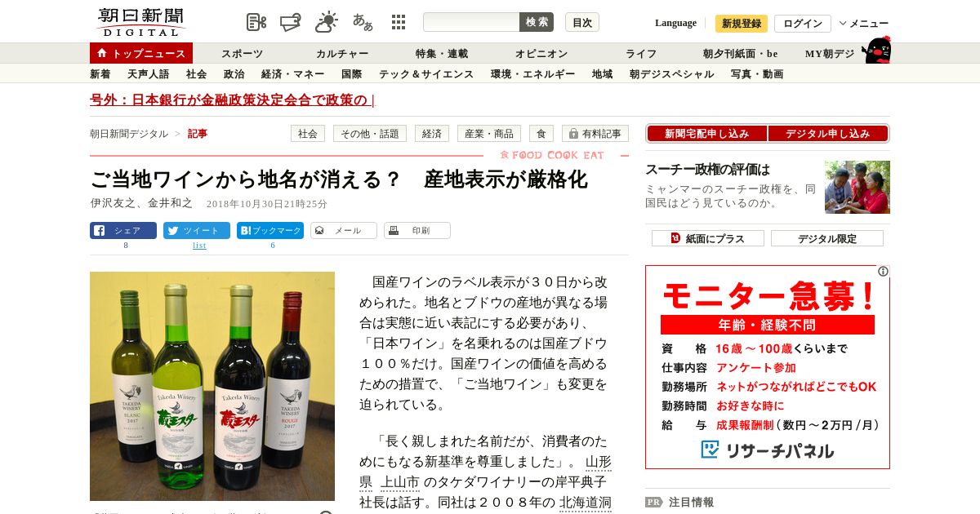Click the その他・話題 article tag
Image resolution: width=980 pixels, height=514 pixels.
(370, 134)
